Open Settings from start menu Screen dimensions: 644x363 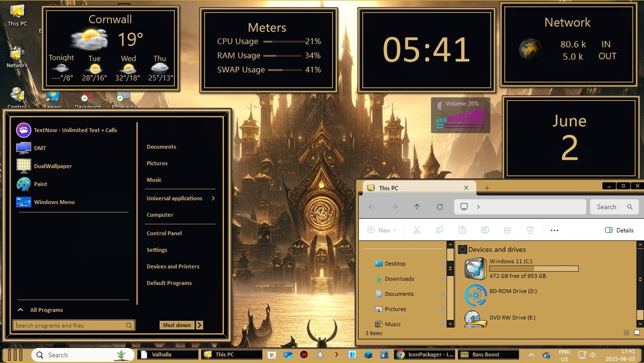(x=157, y=250)
